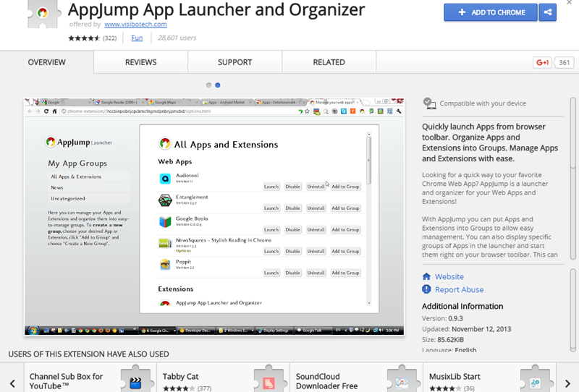Select the Uncategorized group in screenshot
579x392 pixels.
coord(89,199)
